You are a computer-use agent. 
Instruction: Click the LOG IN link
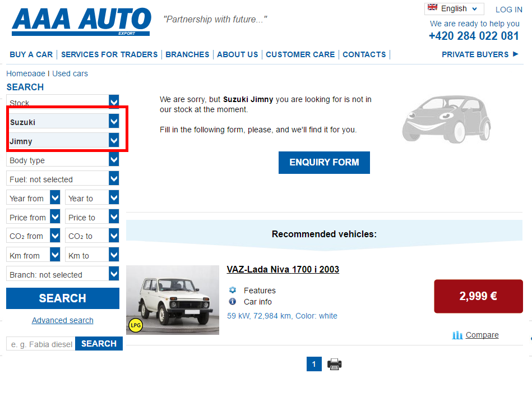tap(508, 10)
